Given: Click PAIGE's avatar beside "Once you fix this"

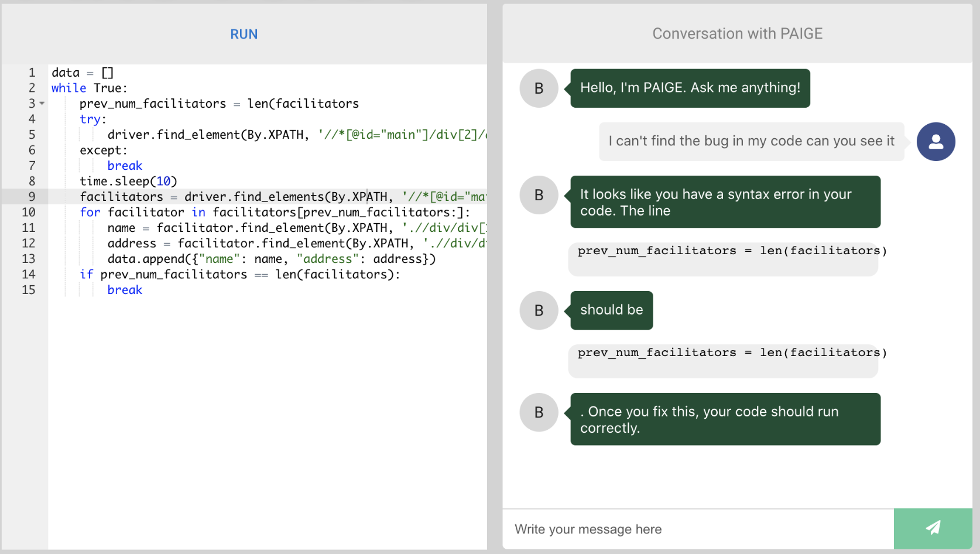Looking at the screenshot, I should 539,412.
